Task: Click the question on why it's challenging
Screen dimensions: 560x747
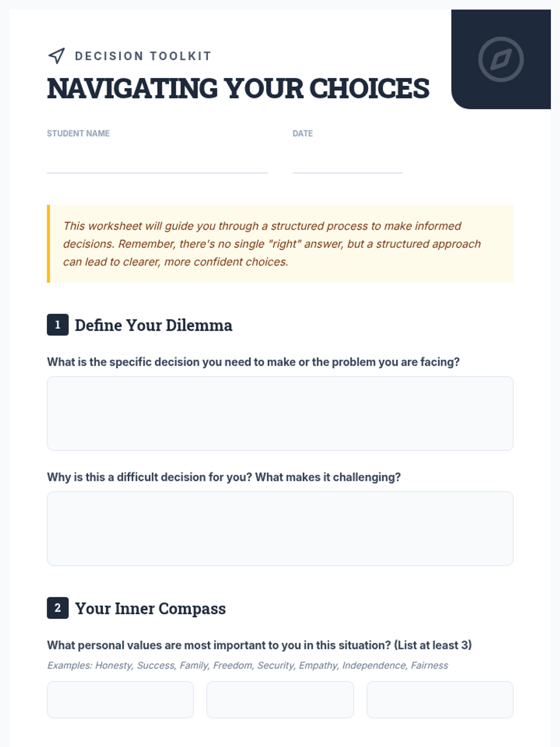Action: 224,477
